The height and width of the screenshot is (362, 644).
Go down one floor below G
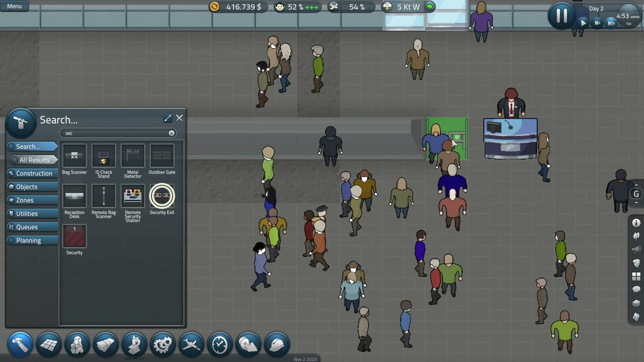coord(636,203)
